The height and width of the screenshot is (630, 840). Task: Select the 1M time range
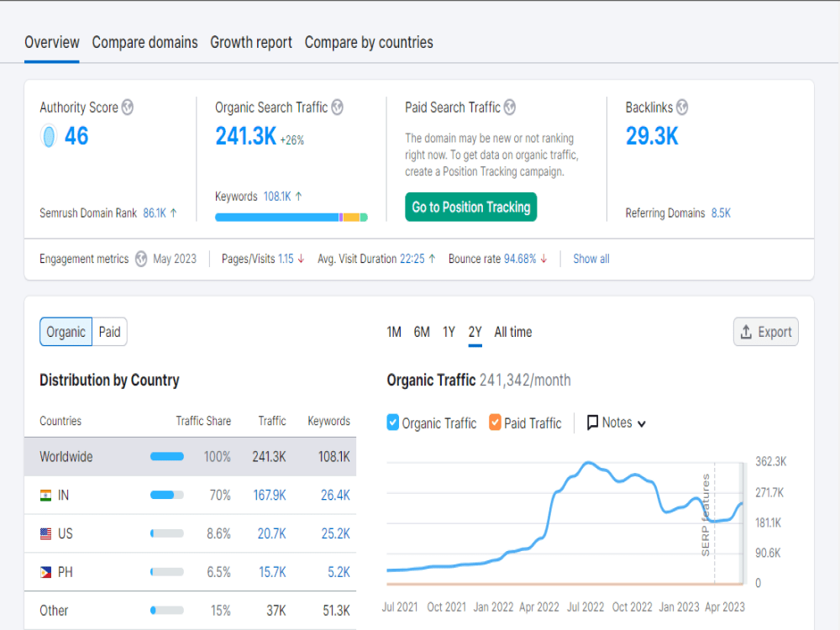point(394,332)
